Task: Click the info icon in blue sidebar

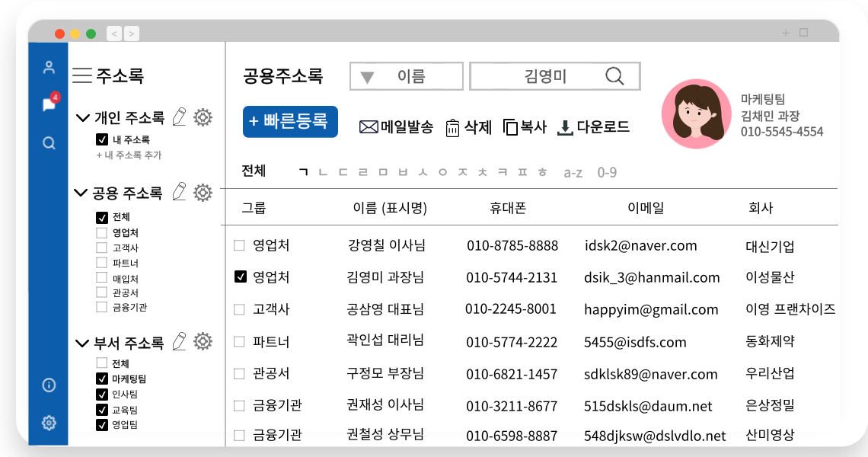Action: [x=49, y=385]
